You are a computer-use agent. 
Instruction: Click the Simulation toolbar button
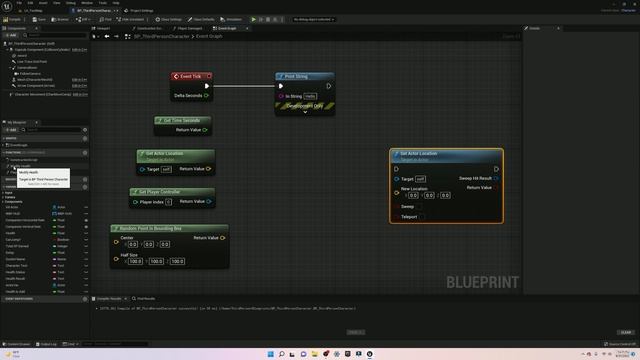coord(231,19)
